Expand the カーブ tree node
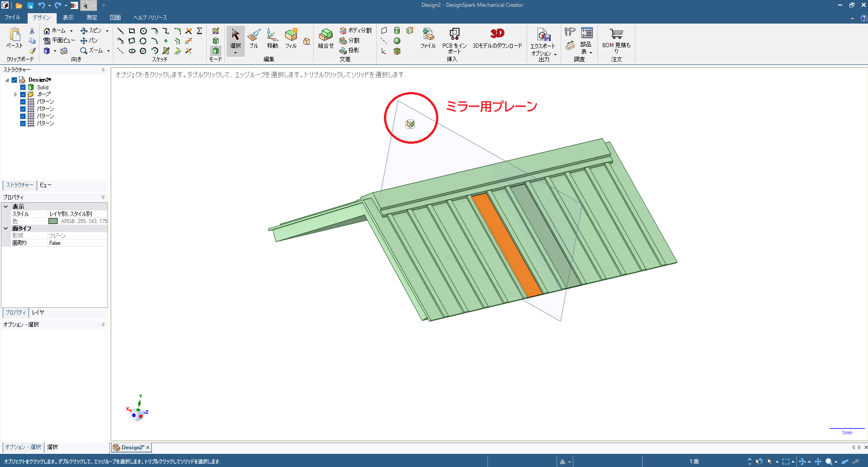Viewport: 868px width, 467px height. click(x=15, y=94)
